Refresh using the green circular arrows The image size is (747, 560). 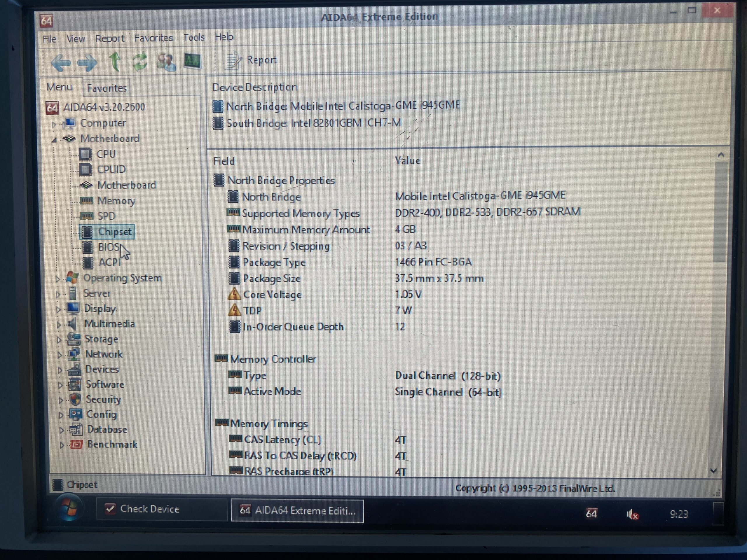tap(140, 62)
